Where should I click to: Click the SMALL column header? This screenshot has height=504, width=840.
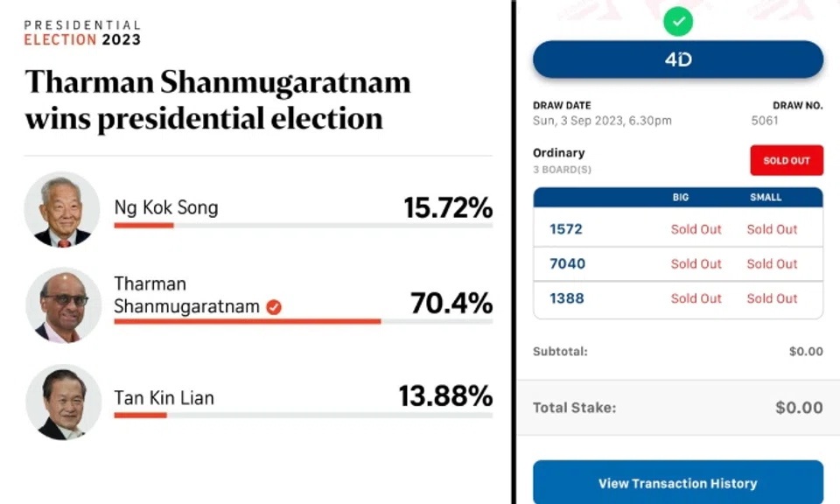[766, 198]
